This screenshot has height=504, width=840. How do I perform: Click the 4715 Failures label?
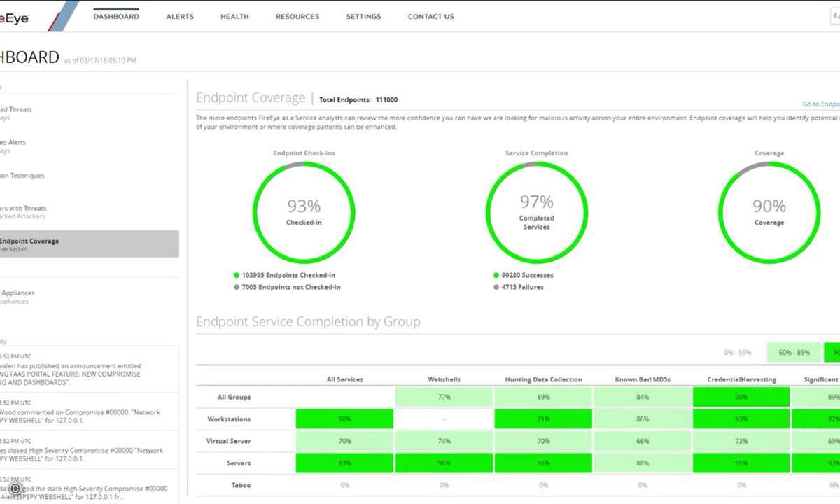coord(523,287)
